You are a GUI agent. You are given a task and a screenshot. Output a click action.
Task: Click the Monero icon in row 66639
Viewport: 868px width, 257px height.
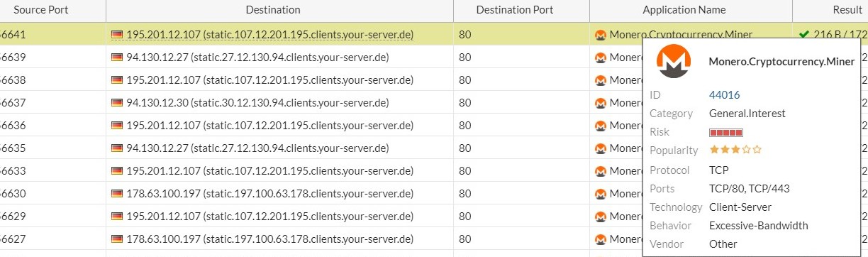[x=600, y=58]
